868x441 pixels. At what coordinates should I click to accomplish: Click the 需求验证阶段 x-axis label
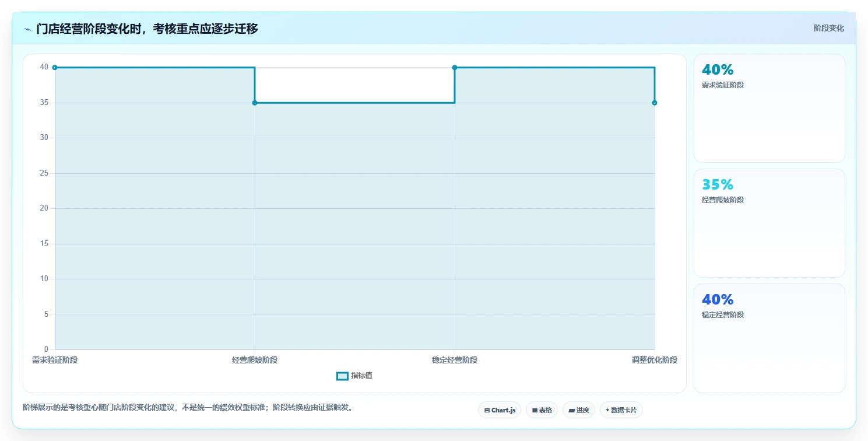[55, 360]
